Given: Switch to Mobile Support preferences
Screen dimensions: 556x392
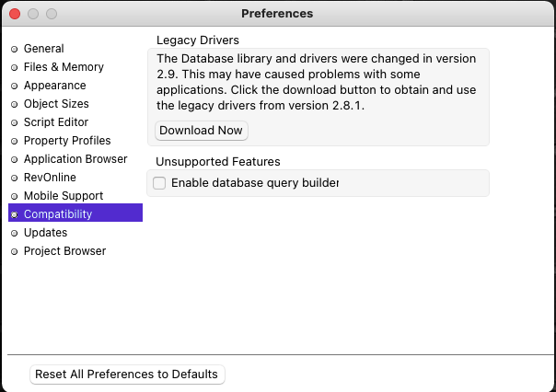Looking at the screenshot, I should [x=64, y=196].
